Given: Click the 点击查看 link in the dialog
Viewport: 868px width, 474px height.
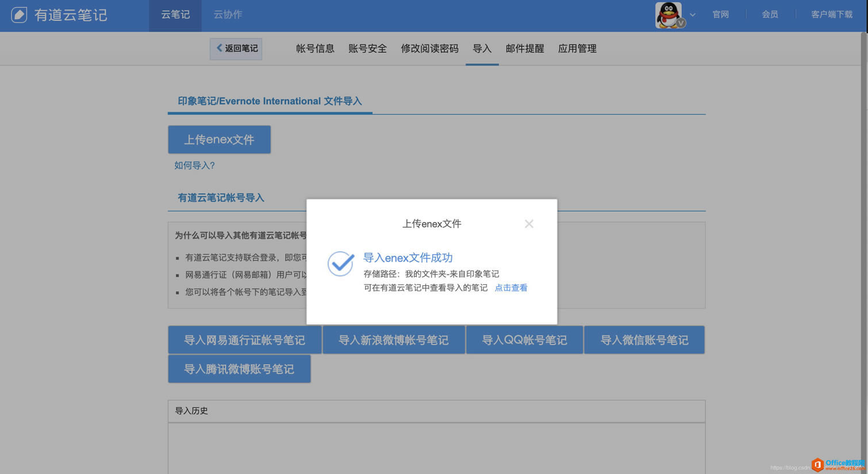Looking at the screenshot, I should click(510, 288).
